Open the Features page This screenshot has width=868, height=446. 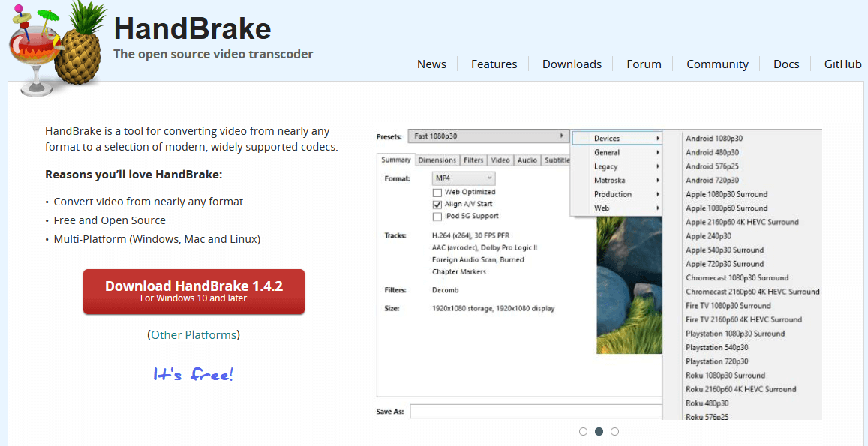tap(494, 64)
